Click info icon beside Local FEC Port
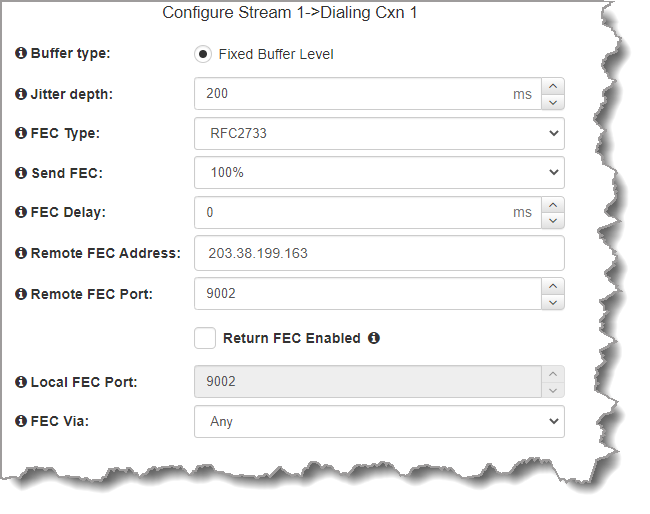 [x=22, y=382]
